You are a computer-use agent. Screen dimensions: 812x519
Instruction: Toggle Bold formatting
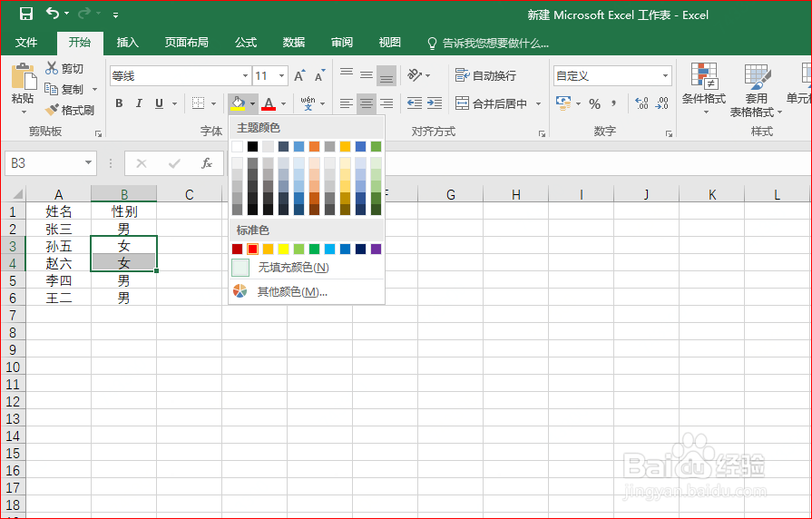[x=119, y=103]
